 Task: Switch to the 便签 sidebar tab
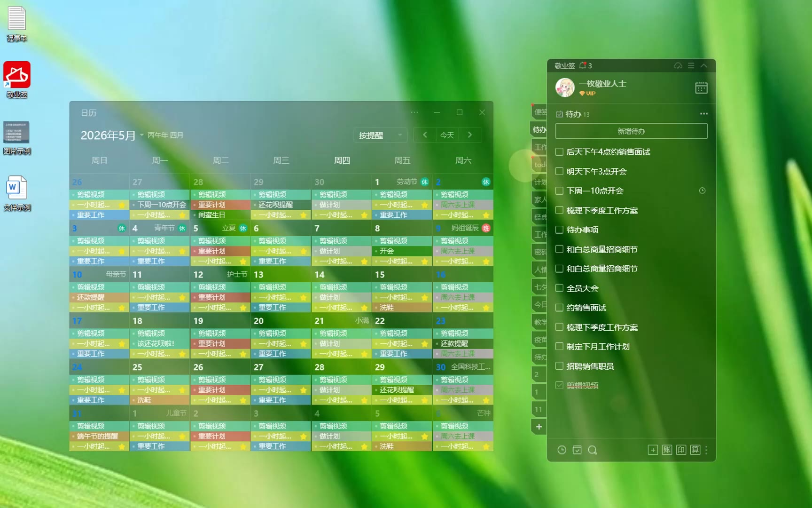(x=540, y=112)
